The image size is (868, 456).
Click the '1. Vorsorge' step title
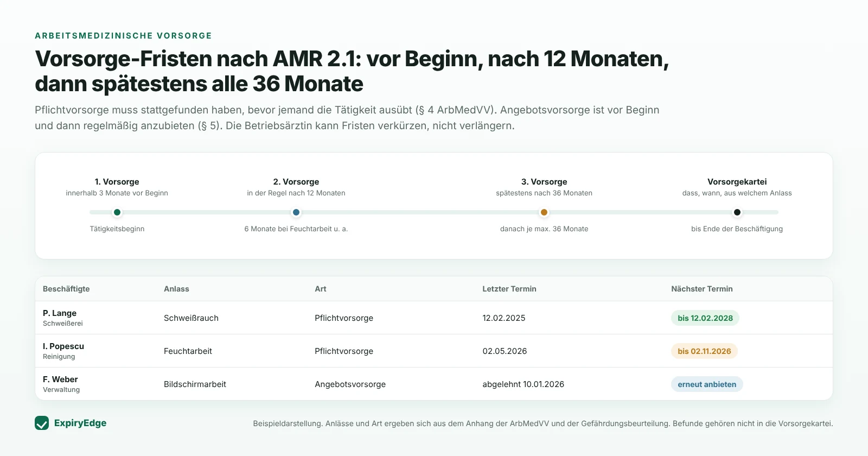coord(117,182)
